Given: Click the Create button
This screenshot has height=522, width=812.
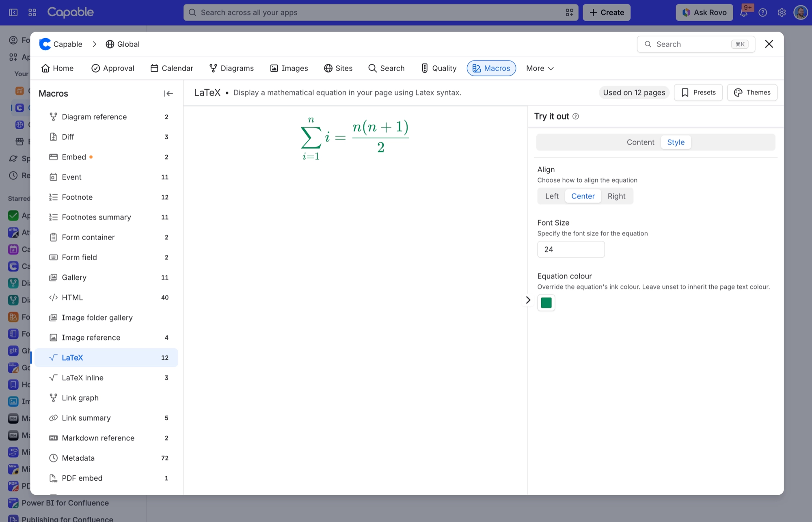Looking at the screenshot, I should click(x=607, y=13).
